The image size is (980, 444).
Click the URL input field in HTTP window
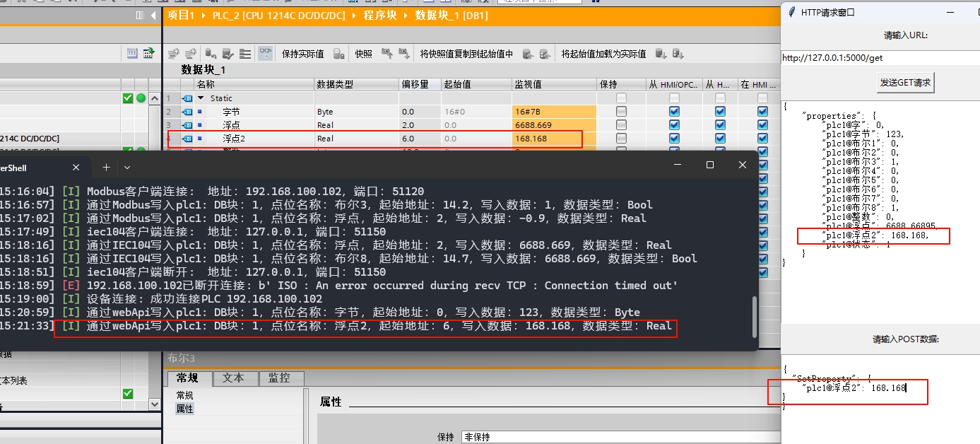pos(880,58)
